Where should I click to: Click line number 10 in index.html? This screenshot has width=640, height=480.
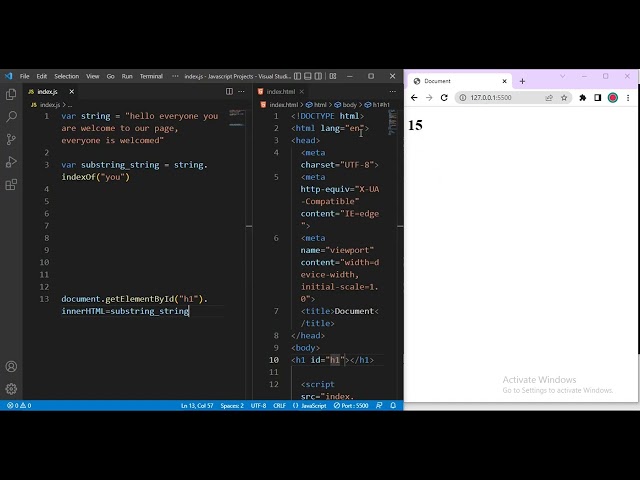274,360
